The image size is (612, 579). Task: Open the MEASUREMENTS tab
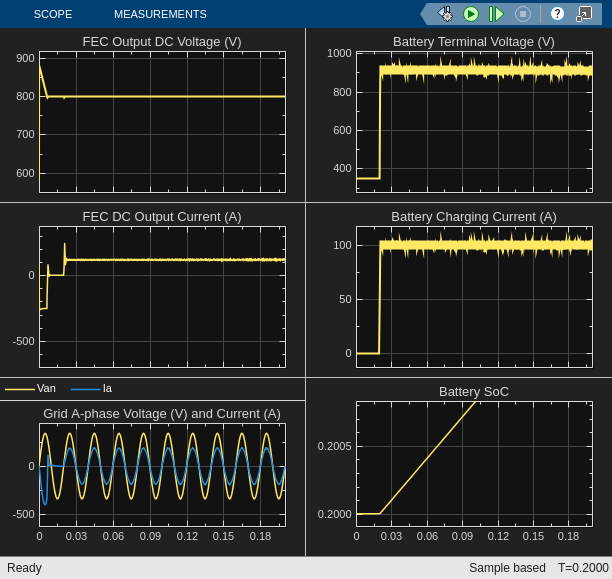[x=160, y=14]
